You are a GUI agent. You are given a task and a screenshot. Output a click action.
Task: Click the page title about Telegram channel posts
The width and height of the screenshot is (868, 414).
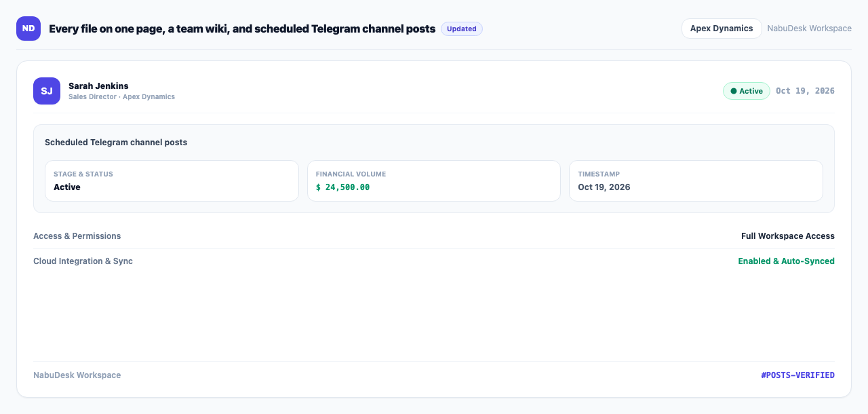(242, 29)
